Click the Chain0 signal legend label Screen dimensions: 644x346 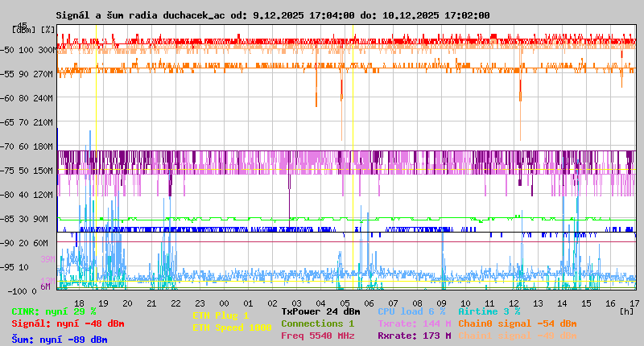pos(518,323)
